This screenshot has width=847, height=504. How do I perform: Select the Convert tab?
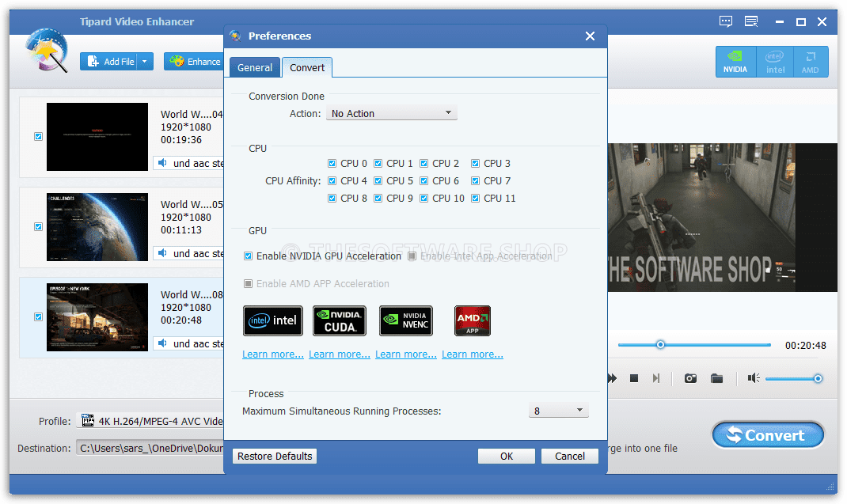coord(307,67)
